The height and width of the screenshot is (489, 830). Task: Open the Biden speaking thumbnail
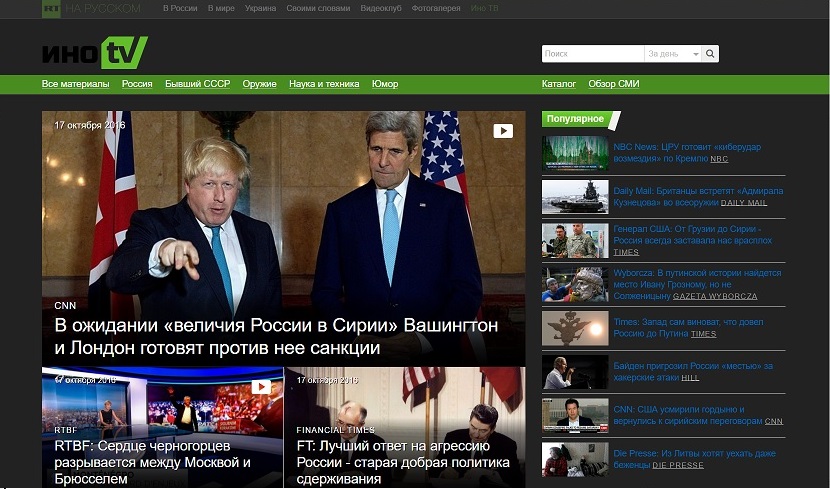pos(575,372)
